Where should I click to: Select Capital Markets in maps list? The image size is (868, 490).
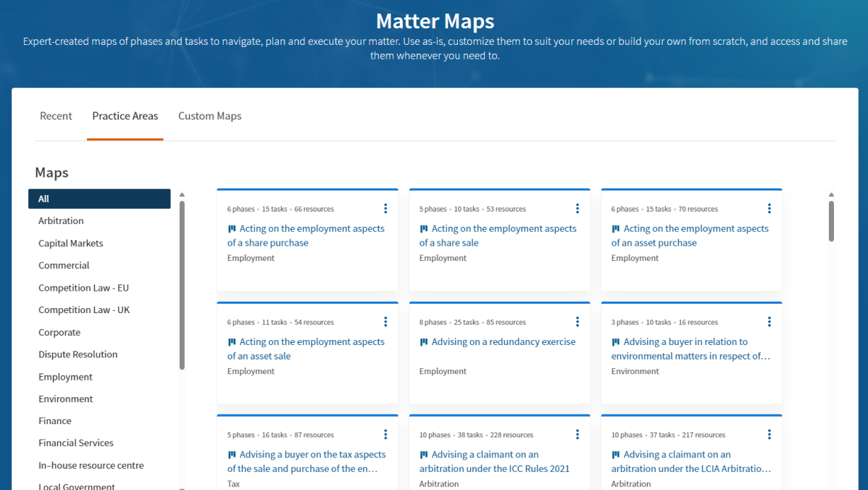tap(70, 244)
